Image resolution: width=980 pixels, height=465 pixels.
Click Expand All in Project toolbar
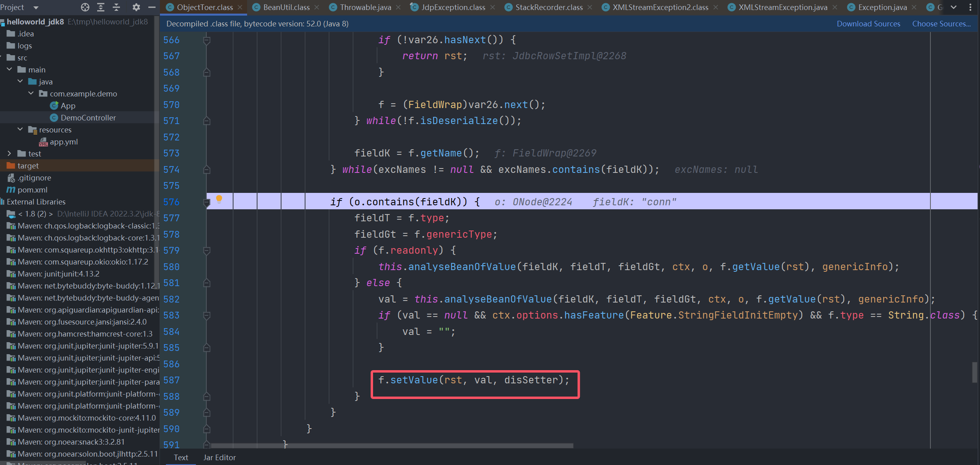pyautogui.click(x=100, y=7)
